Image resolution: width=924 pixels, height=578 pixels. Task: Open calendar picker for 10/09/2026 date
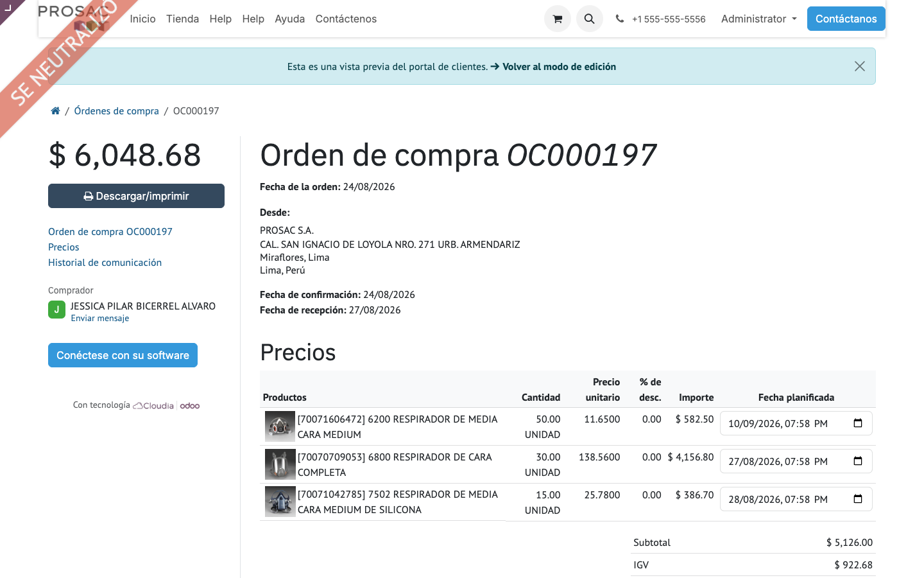[x=858, y=423]
